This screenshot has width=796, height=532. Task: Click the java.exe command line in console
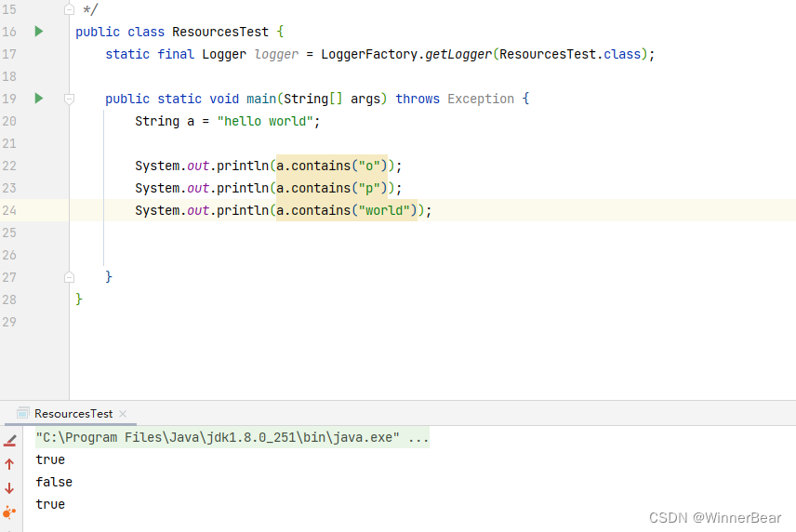232,437
